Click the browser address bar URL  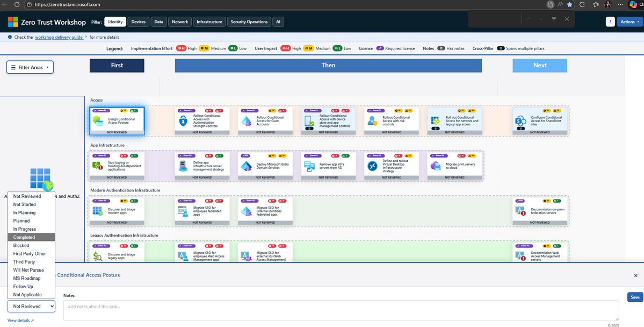pyautogui.click(x=67, y=4)
